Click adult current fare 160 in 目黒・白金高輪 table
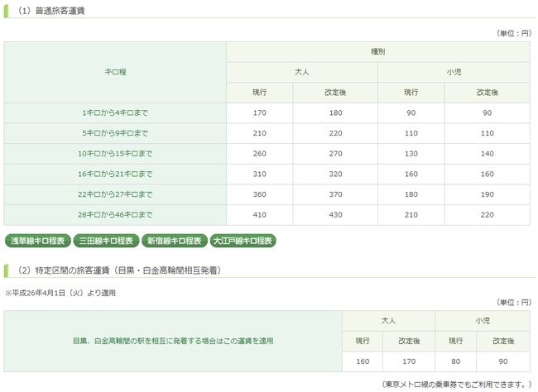The height and width of the screenshot is (392, 538). [x=363, y=361]
